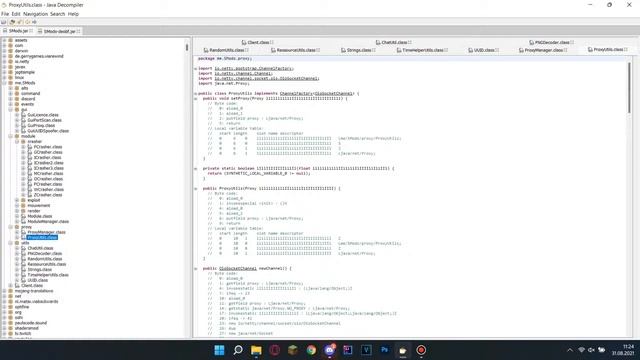This screenshot has height=360, width=640.
Task: Close the ProxyUtils.class editor tab
Action: 626,49
